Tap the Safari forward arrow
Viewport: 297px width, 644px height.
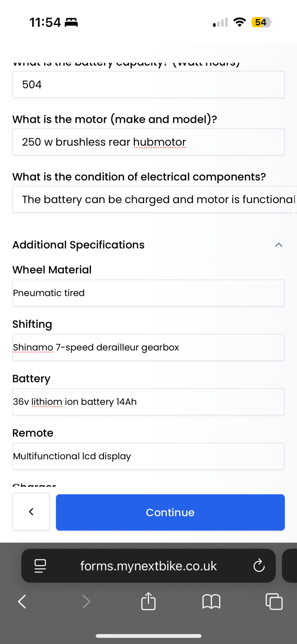coord(86,601)
